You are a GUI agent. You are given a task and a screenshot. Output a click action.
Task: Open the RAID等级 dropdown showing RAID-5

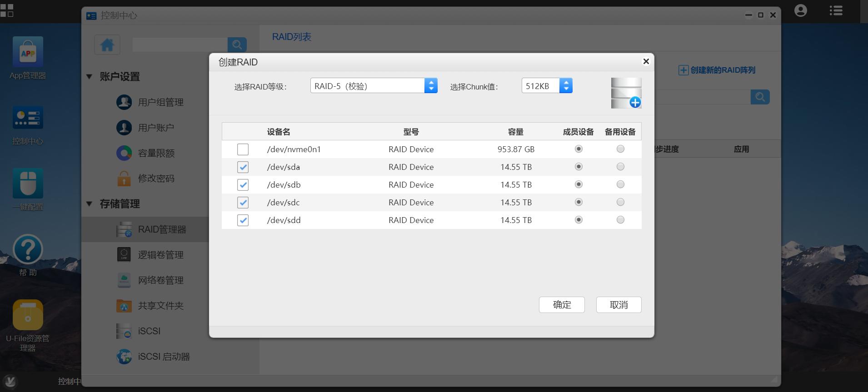click(374, 85)
